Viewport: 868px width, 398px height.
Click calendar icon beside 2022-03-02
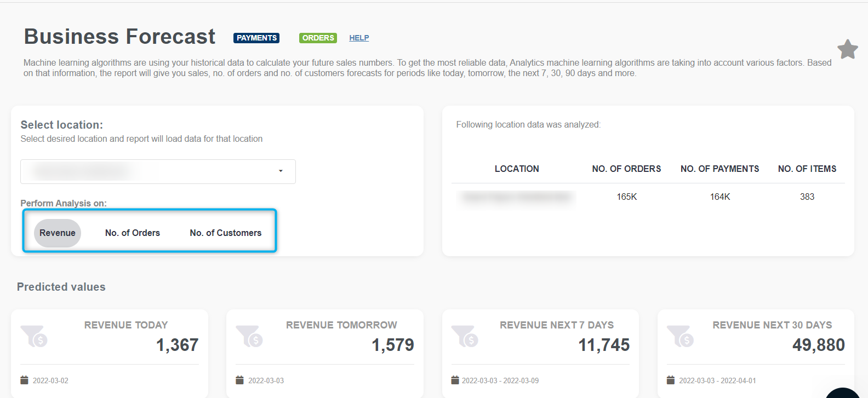24,380
